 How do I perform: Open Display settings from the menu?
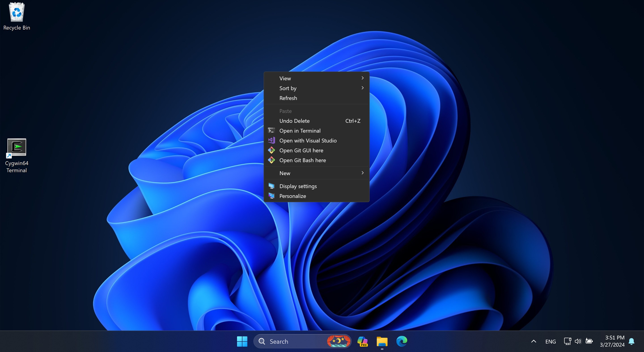pos(298,186)
